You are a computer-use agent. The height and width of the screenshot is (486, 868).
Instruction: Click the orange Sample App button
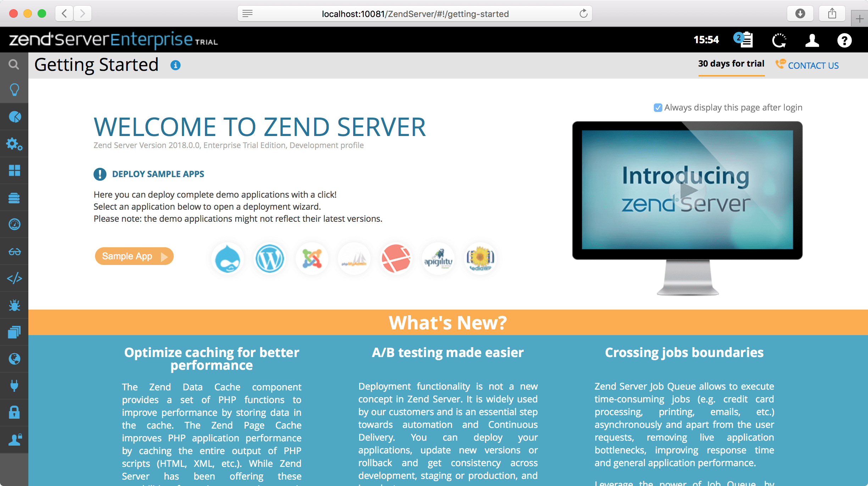pos(134,256)
